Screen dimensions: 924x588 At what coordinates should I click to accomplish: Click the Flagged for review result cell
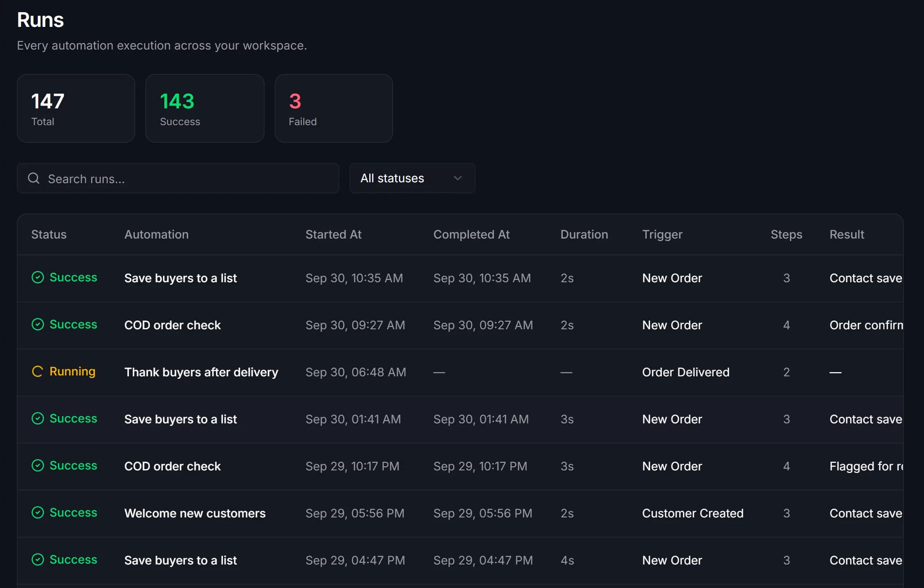pos(866,466)
